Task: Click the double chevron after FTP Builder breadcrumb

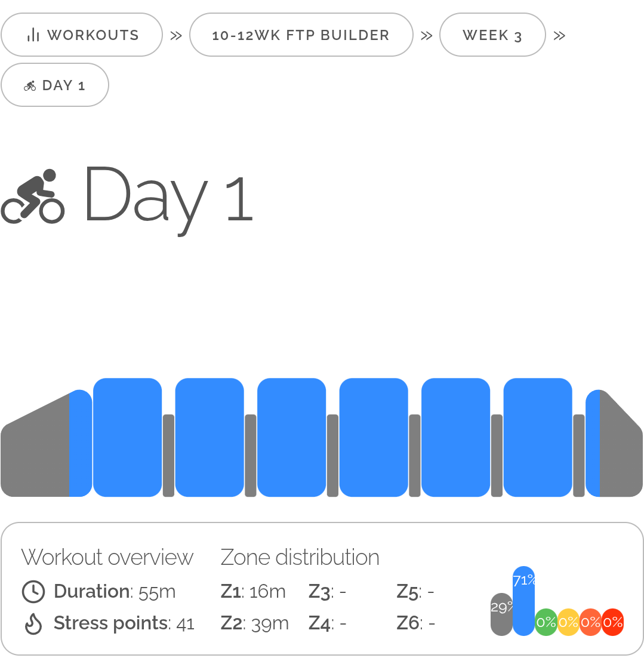Action: (426, 35)
